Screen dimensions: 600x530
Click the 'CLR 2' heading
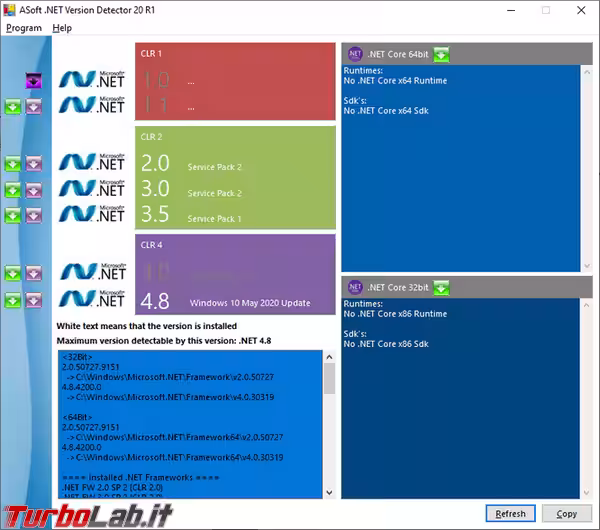tap(151, 137)
